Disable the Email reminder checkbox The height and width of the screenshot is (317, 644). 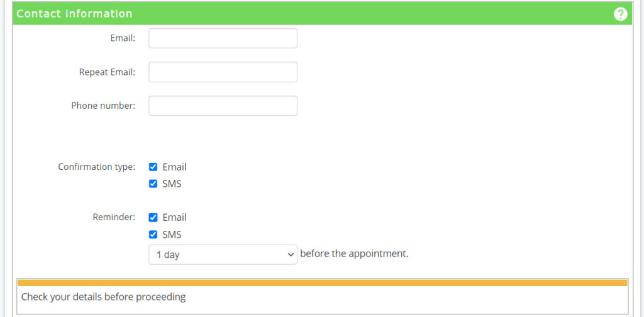point(153,217)
